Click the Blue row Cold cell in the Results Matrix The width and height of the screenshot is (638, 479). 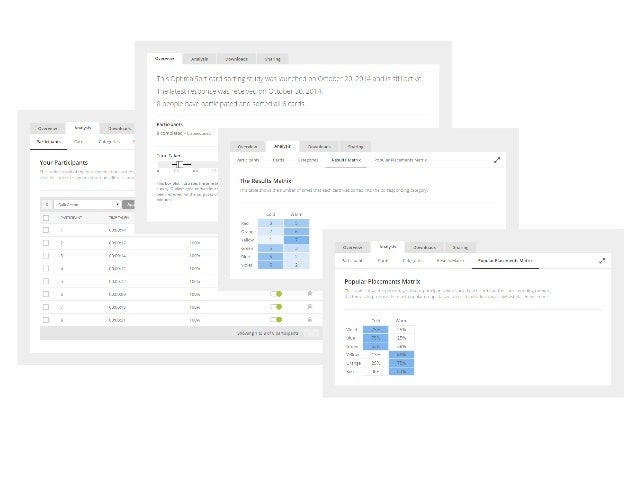click(271, 256)
